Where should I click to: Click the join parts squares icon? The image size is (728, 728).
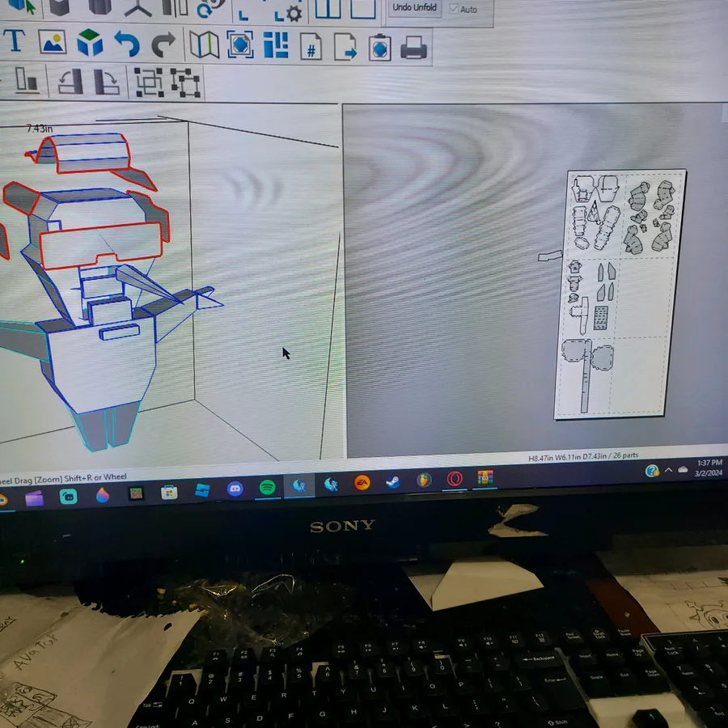pyautogui.click(x=149, y=83)
